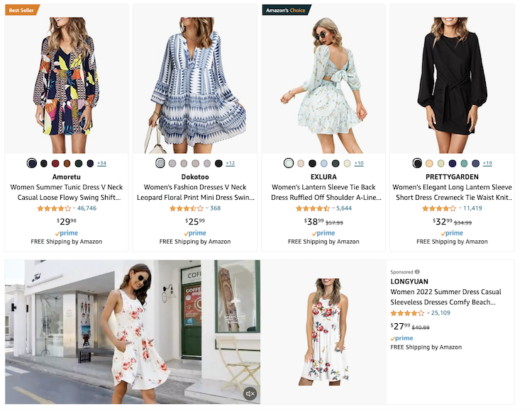This screenshot has width=532, height=411.
Task: Select the dark red swatch for Amoretu dress
Action: point(55,163)
